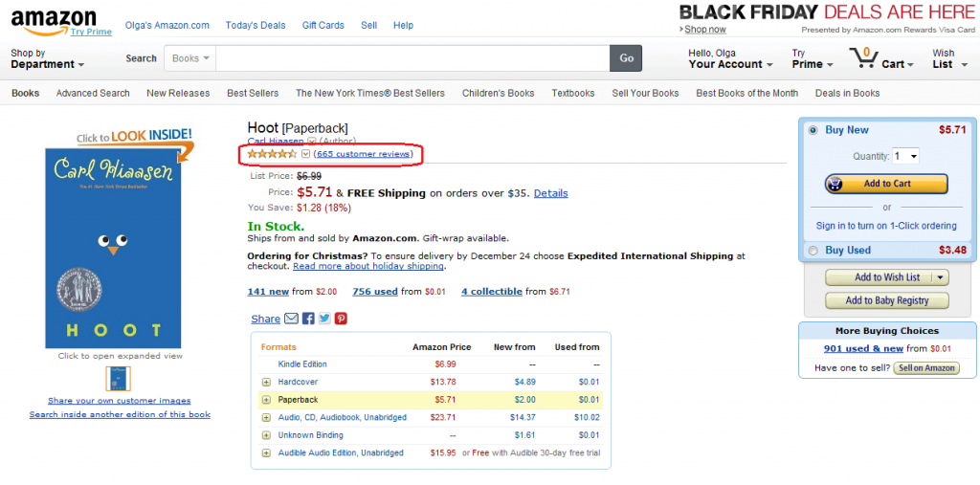980x485 pixels.
Task: Click the search input field
Action: point(412,58)
